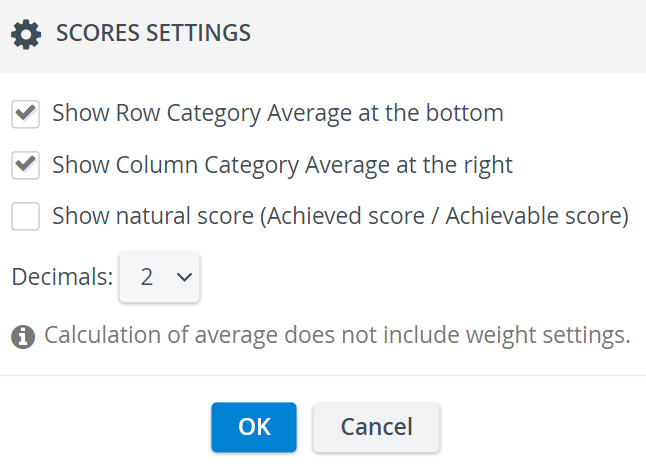
Task: Click the 'Decimals:' label
Action: (x=62, y=277)
